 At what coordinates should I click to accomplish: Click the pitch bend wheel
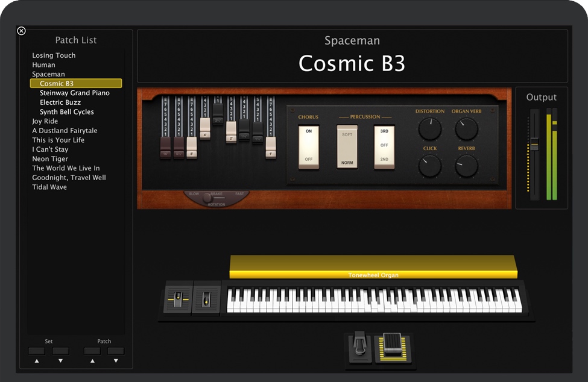(x=177, y=299)
